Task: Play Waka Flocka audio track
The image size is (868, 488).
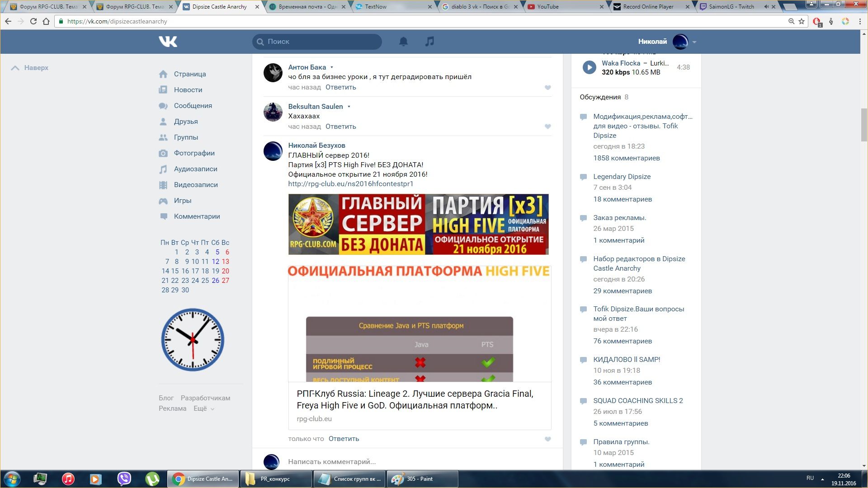Action: 589,67
